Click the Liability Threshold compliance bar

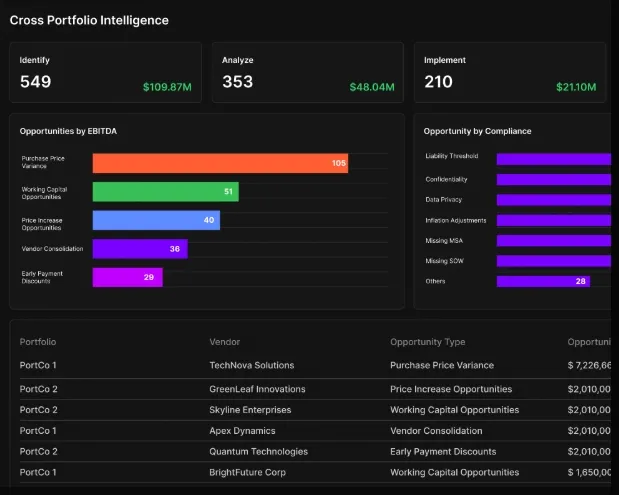pos(554,159)
